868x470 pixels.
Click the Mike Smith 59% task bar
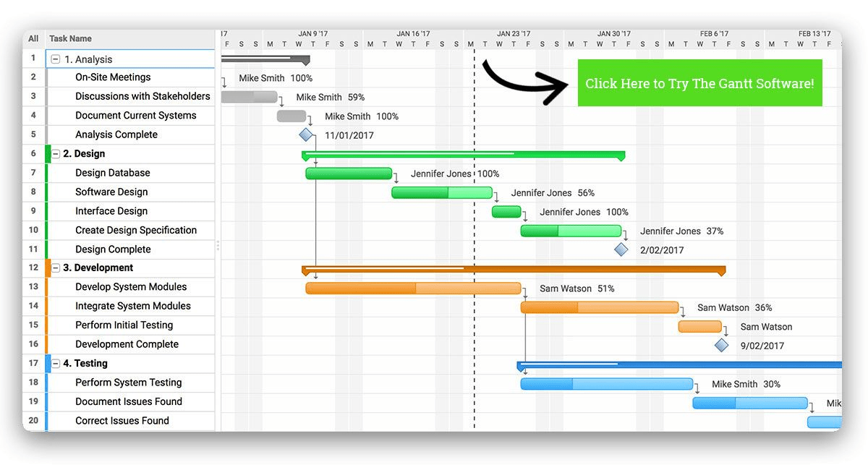(x=250, y=96)
